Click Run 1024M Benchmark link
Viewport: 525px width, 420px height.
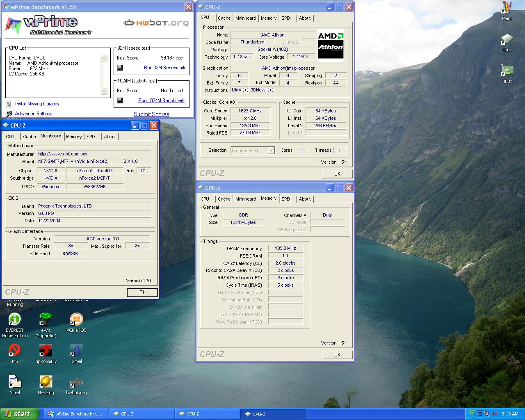click(x=161, y=100)
